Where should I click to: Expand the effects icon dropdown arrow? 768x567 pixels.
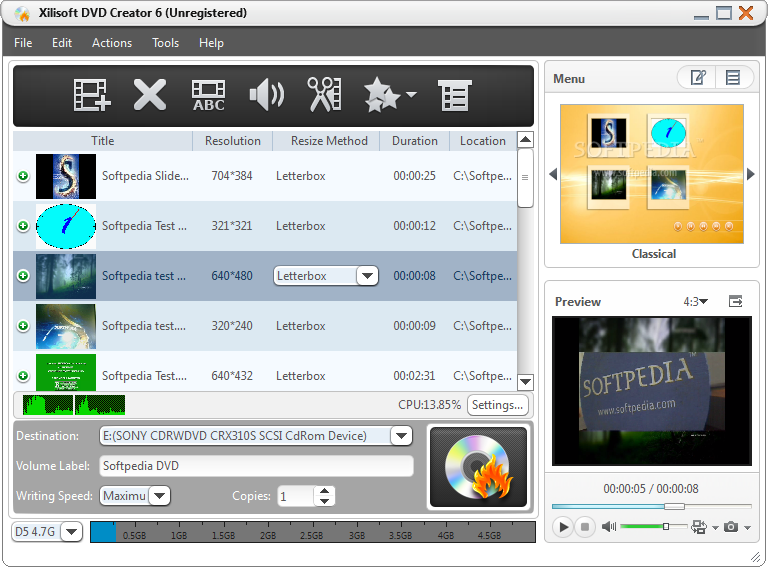(x=411, y=94)
